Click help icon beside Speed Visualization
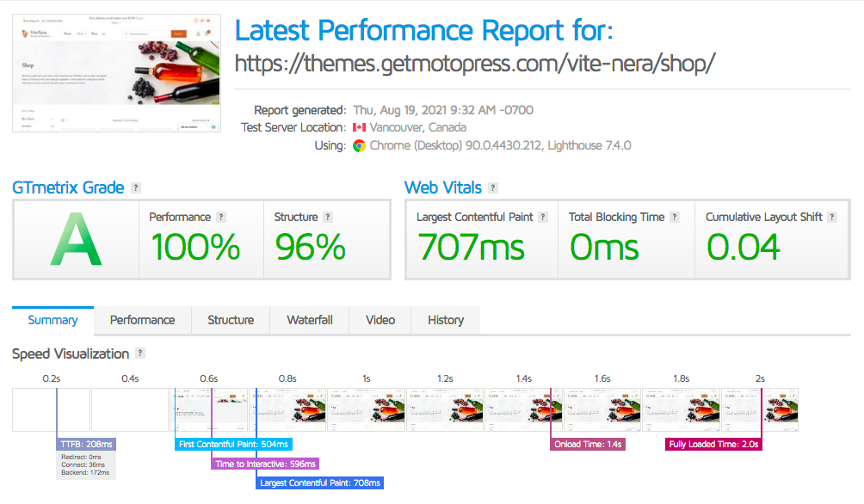Image resolution: width=864 pixels, height=504 pixels. pos(140,353)
